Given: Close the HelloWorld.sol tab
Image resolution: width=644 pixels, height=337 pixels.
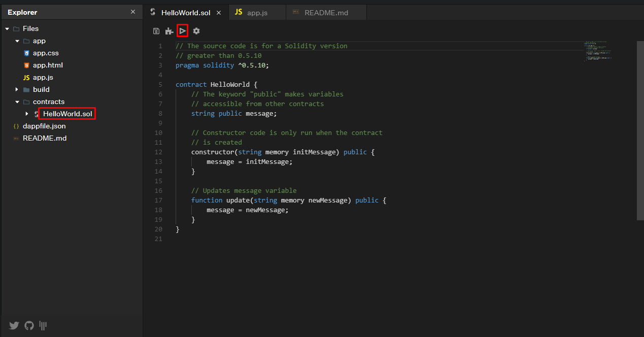Looking at the screenshot, I should 219,13.
